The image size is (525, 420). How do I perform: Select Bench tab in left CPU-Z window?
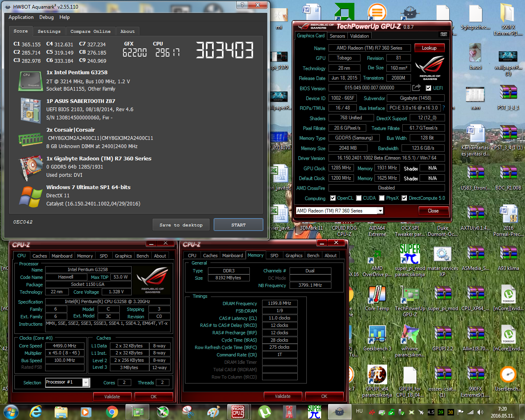(x=143, y=256)
